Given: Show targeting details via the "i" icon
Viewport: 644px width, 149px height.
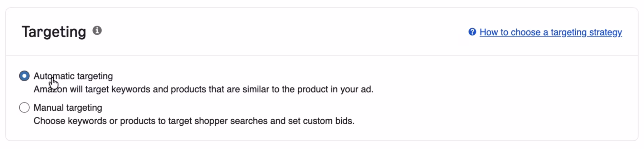Looking at the screenshot, I should (x=97, y=30).
